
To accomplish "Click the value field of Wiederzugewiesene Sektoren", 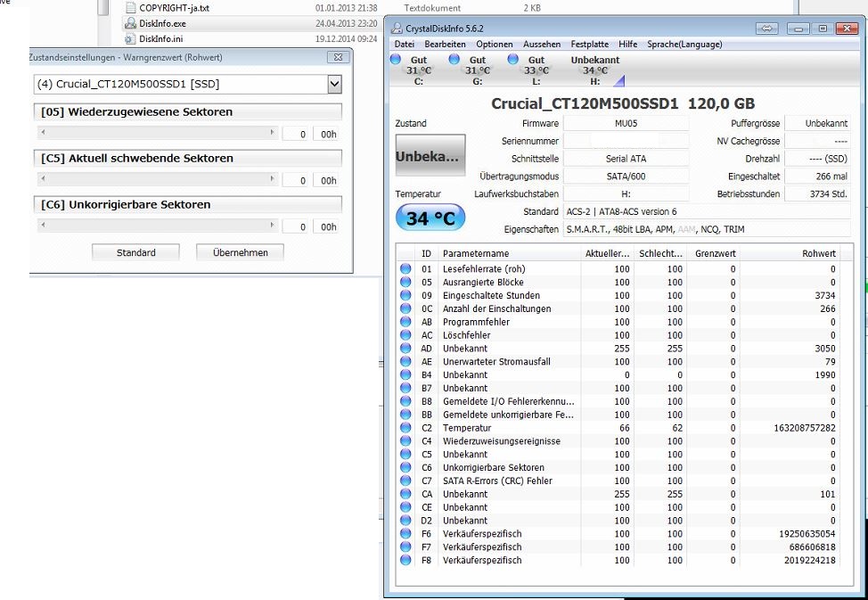I will (295, 134).
